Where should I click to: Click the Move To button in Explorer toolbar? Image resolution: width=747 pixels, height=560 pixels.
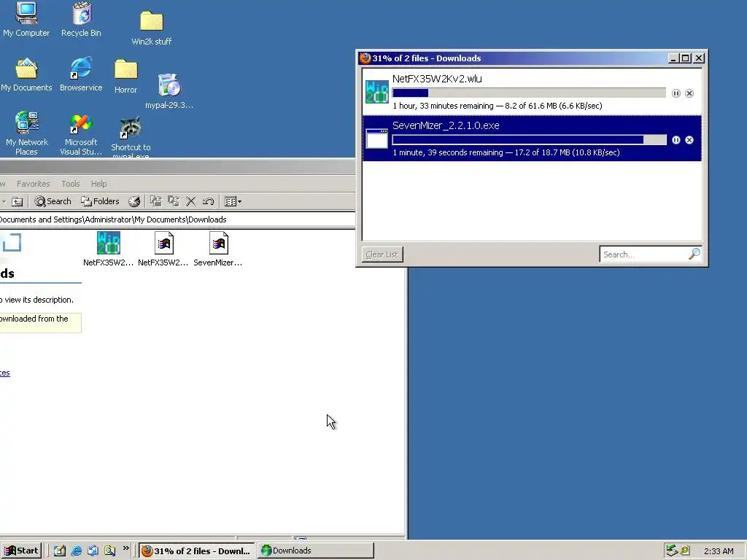[x=156, y=201]
